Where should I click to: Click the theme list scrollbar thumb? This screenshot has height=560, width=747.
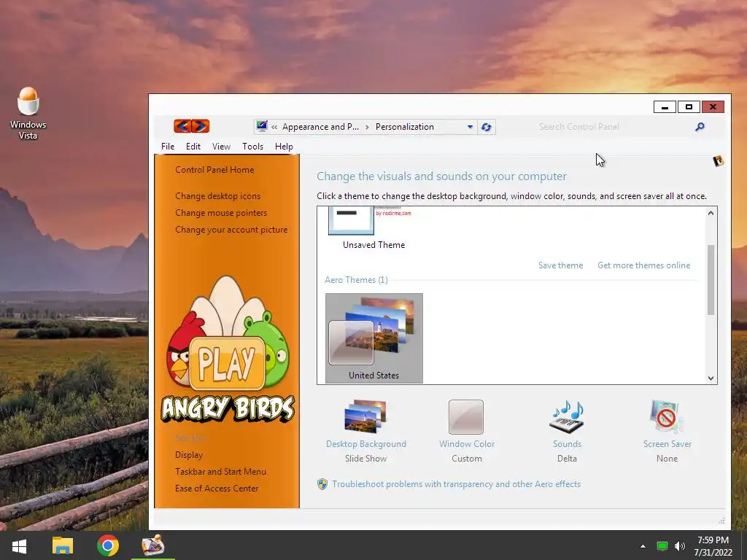[x=711, y=279]
